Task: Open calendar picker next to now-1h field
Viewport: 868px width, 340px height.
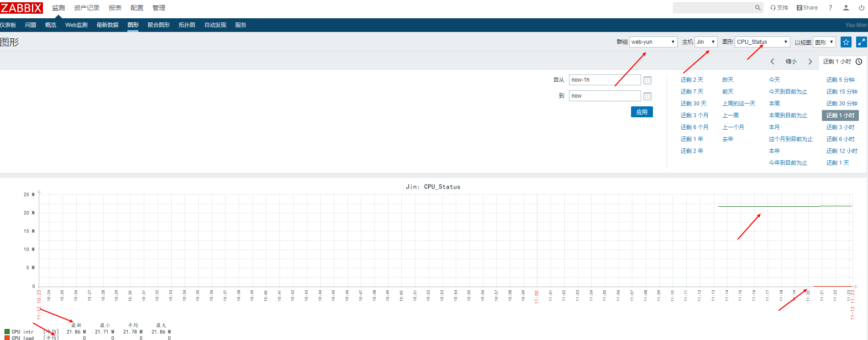Action: coord(647,80)
